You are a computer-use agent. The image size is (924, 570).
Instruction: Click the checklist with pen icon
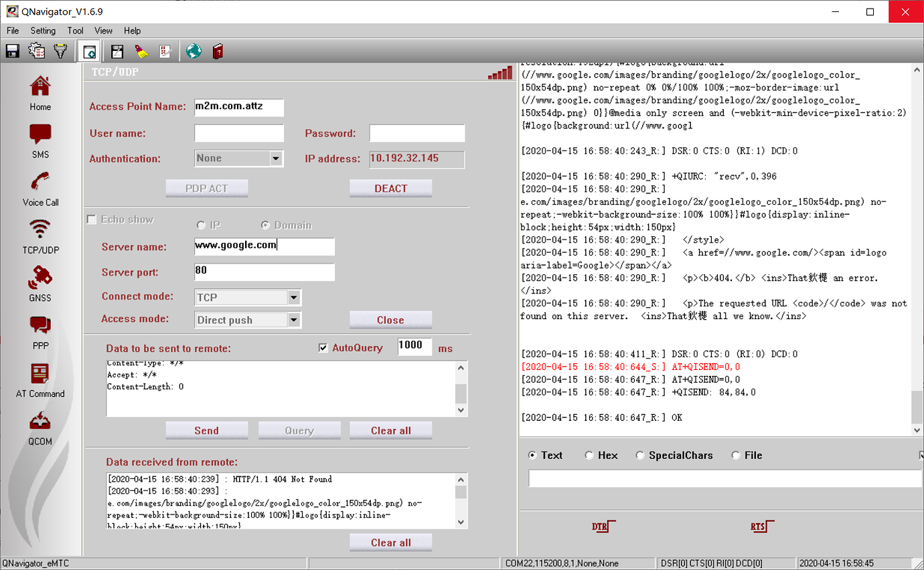click(x=165, y=51)
